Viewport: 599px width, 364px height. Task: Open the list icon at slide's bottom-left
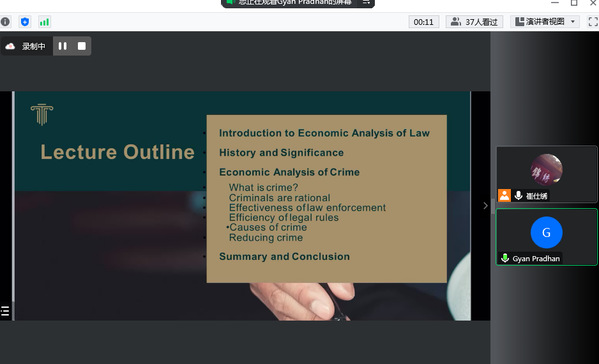(x=5, y=311)
